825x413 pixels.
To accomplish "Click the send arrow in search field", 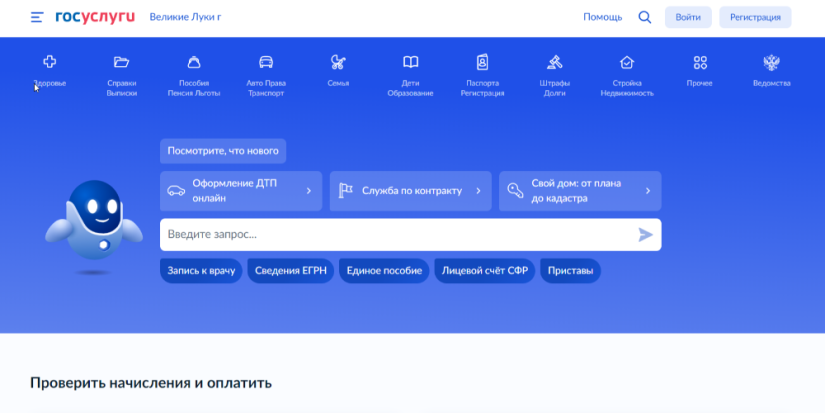I will (646, 235).
